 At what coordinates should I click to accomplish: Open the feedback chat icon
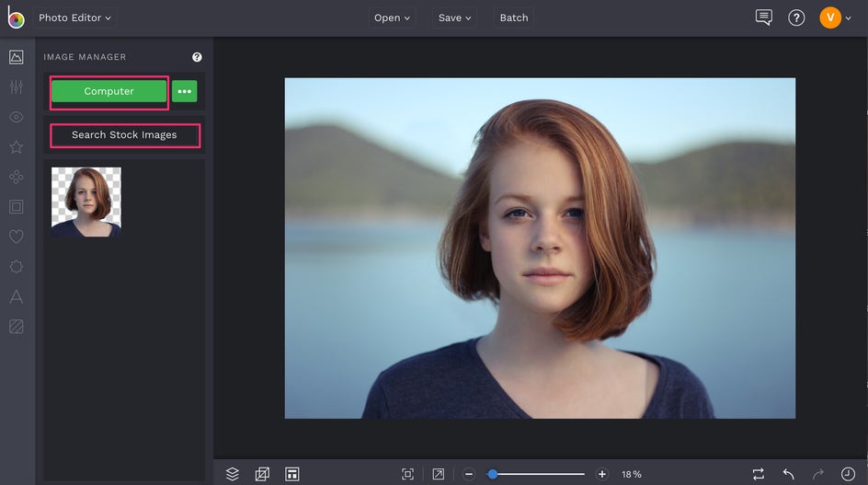tap(763, 17)
